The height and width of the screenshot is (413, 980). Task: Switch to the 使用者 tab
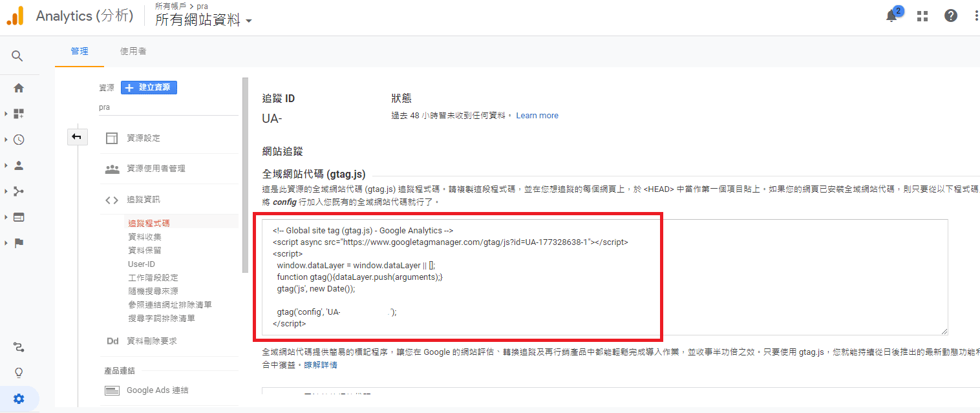tap(133, 51)
